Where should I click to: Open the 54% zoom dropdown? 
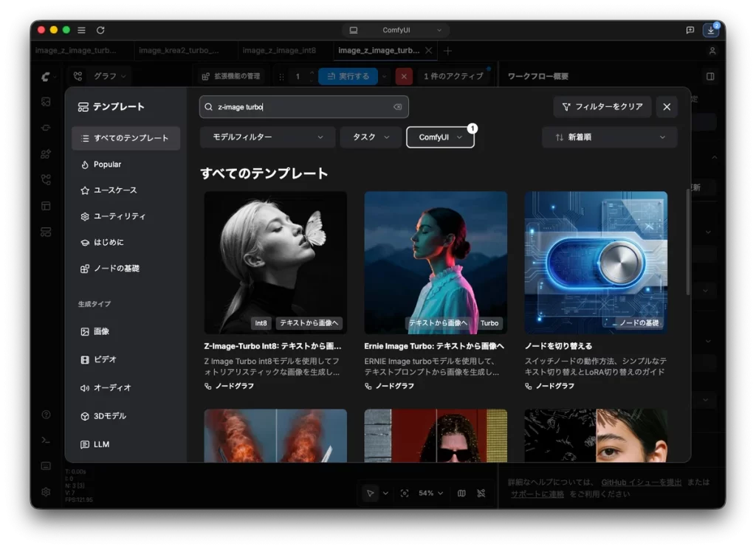click(x=430, y=493)
